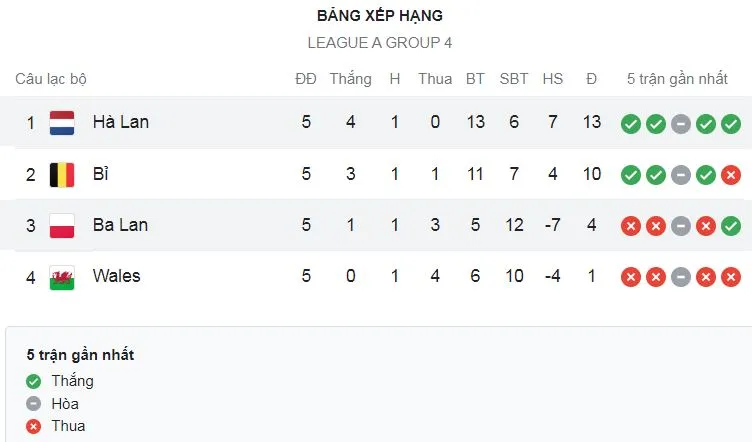752x442 pixels.
Task: Click Hà Lan's gray draw icon
Action: coord(681,123)
